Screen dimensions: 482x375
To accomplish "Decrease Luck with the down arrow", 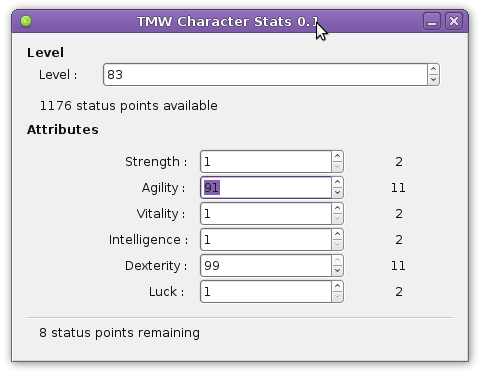I will pos(337,297).
